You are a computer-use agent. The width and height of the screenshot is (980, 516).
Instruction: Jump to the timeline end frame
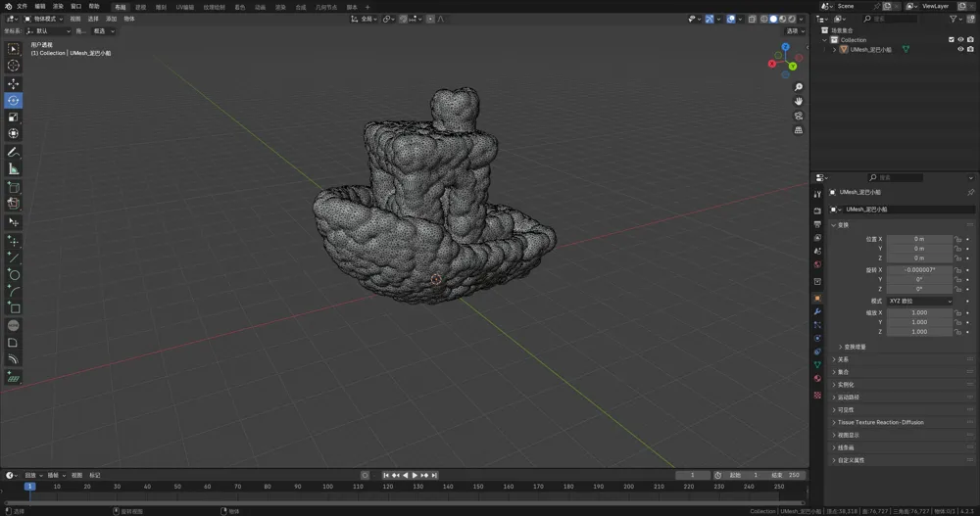coord(434,476)
